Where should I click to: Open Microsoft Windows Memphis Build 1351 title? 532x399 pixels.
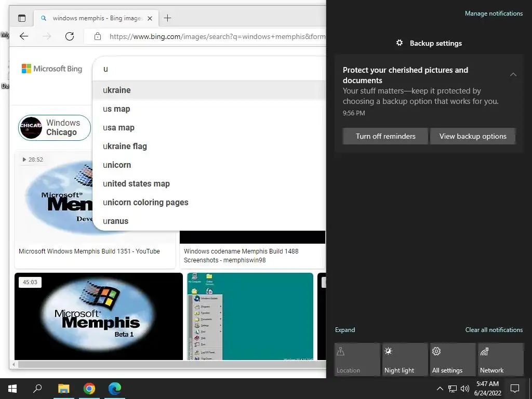tap(89, 251)
